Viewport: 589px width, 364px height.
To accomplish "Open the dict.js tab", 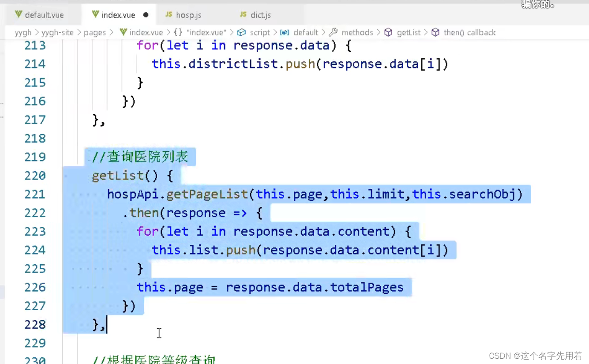I will pos(260,15).
